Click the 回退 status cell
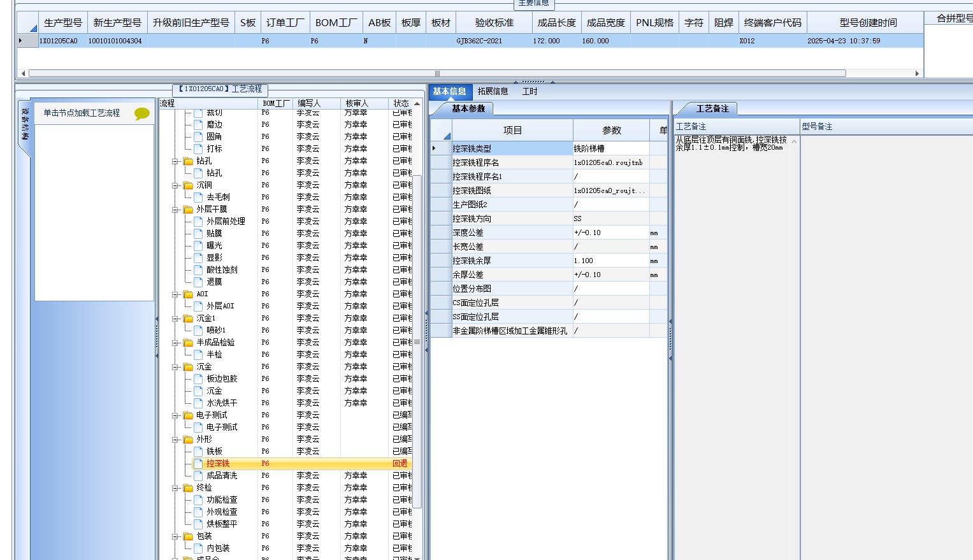The width and height of the screenshot is (973, 560). coord(401,464)
